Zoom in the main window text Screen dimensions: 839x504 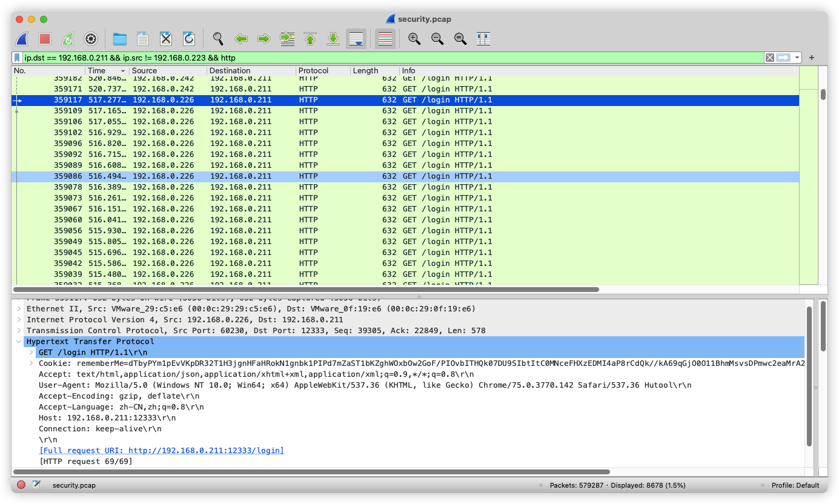tap(414, 39)
